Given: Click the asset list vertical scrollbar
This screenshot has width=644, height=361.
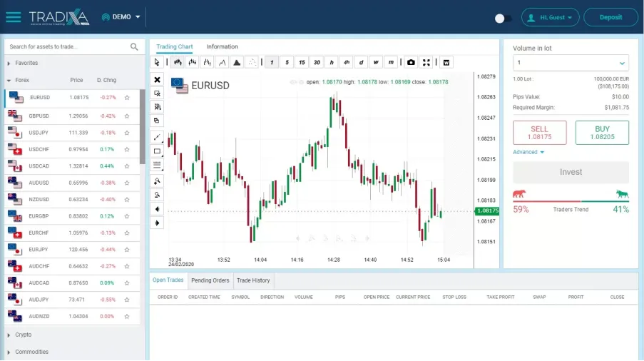Looking at the screenshot, I should point(142,127).
